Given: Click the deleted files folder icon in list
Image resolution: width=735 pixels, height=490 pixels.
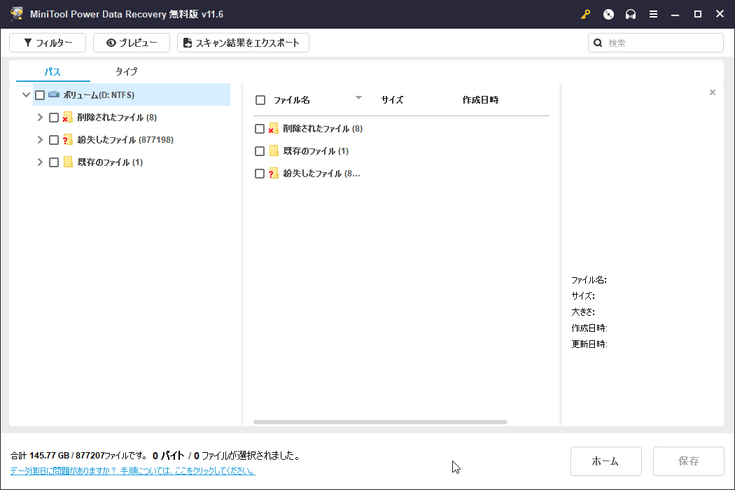Looking at the screenshot, I should (x=273, y=129).
